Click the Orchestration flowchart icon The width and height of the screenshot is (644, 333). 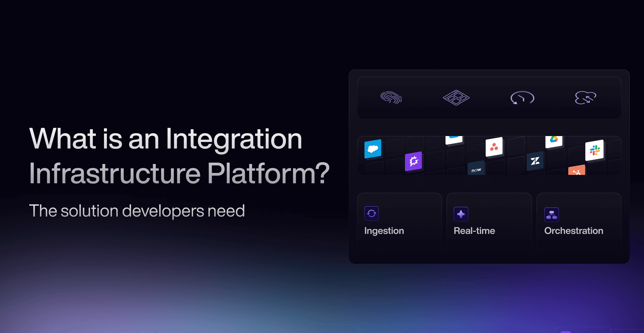tap(552, 215)
